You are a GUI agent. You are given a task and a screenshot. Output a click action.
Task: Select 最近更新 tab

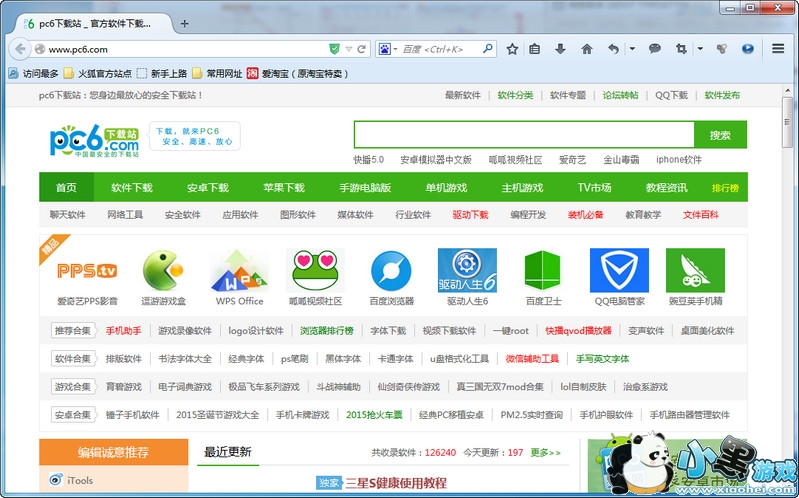[x=228, y=452]
